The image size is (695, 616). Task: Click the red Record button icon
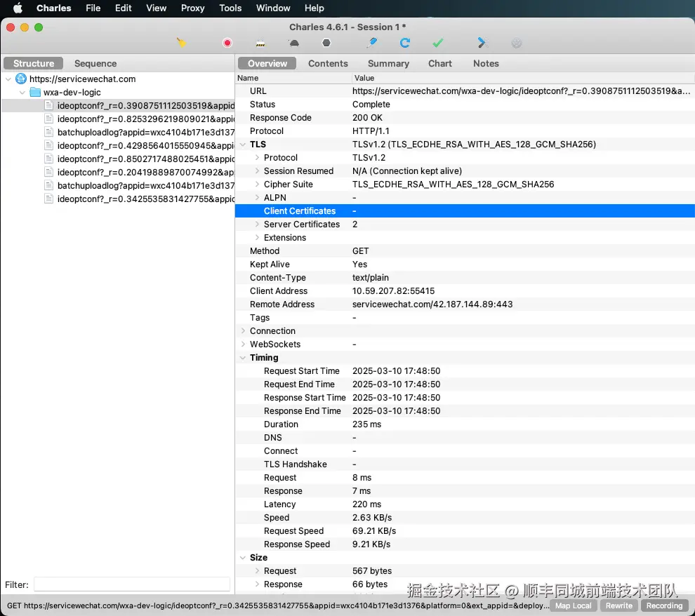227,43
